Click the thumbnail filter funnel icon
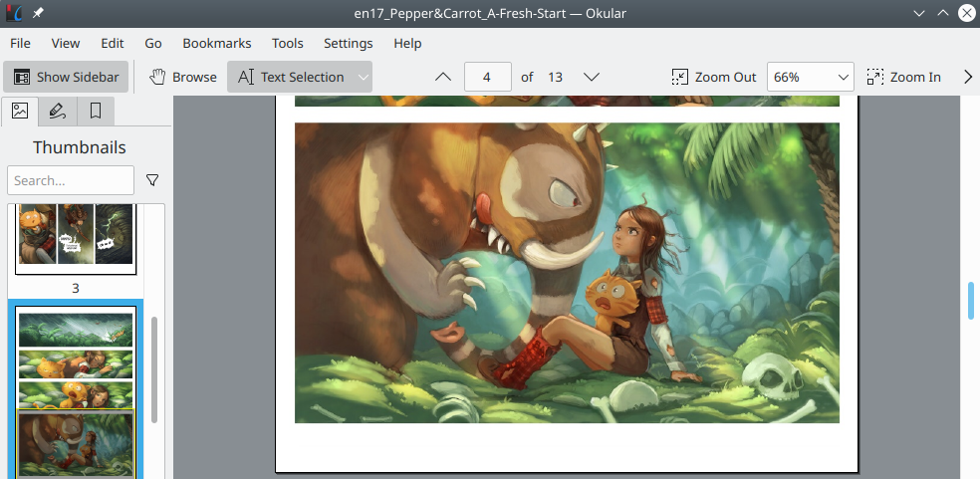980x479 pixels. coord(152,180)
